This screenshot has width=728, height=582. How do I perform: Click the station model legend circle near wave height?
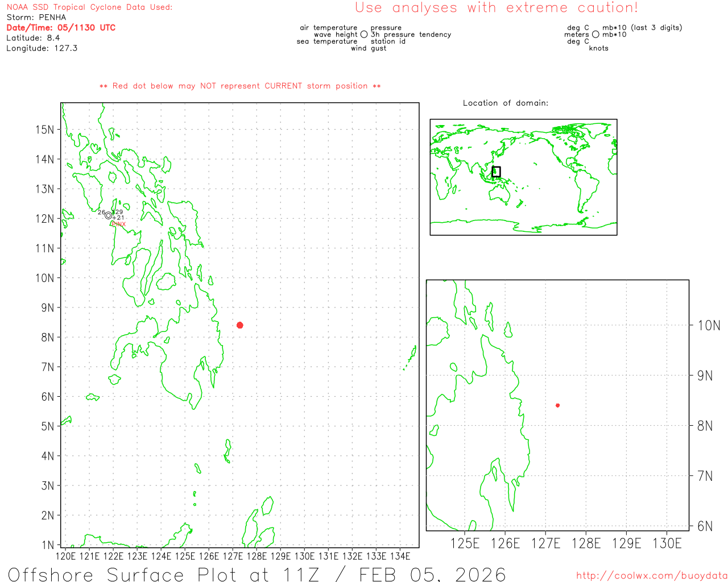tap(364, 35)
